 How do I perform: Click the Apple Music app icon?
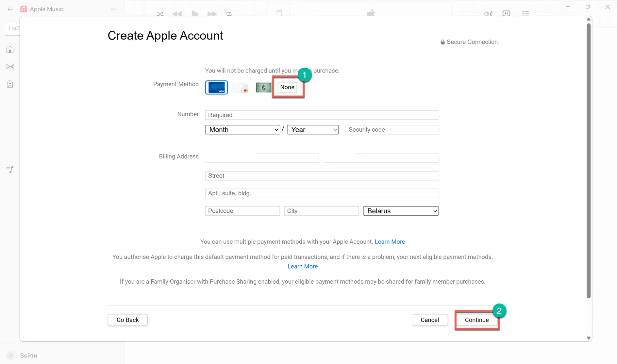pyautogui.click(x=24, y=9)
